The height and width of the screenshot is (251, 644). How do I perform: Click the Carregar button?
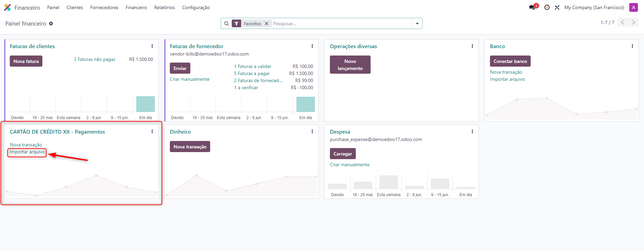343,154
